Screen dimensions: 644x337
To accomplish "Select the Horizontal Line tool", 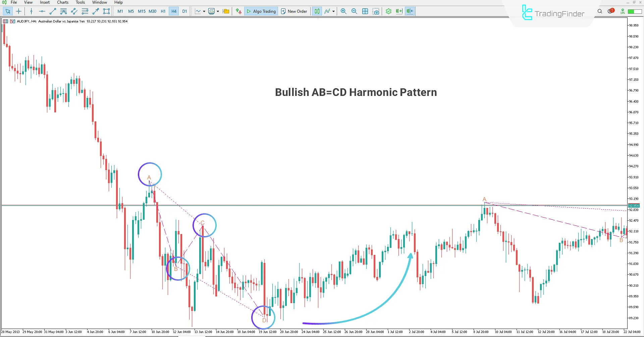I will click(42, 11).
